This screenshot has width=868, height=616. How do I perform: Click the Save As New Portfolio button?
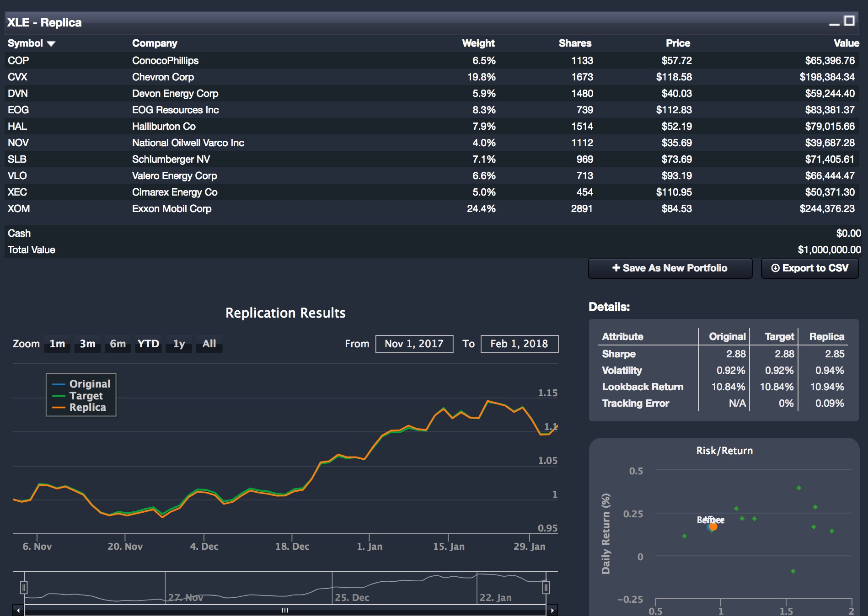670,268
